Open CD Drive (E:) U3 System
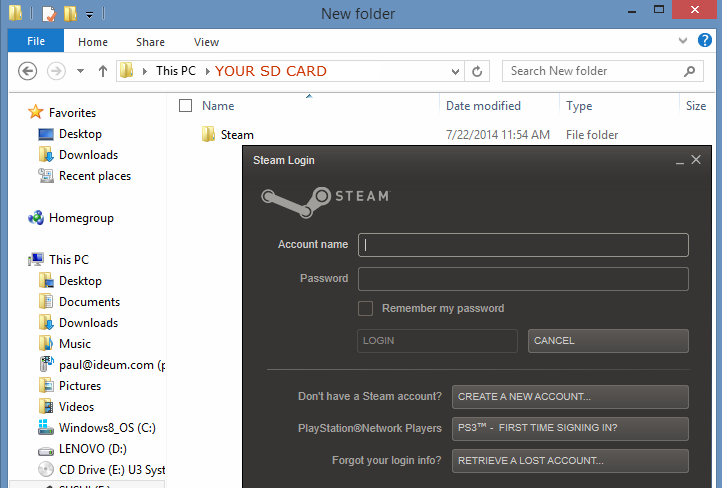 click(102, 470)
